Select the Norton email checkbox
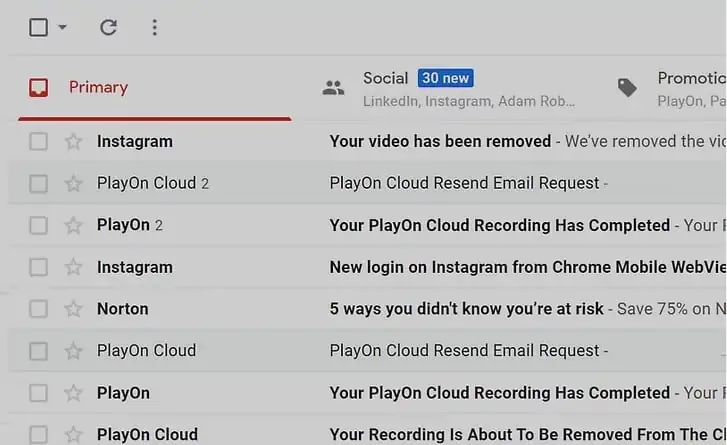Image resolution: width=727 pixels, height=445 pixels. pos(38,309)
